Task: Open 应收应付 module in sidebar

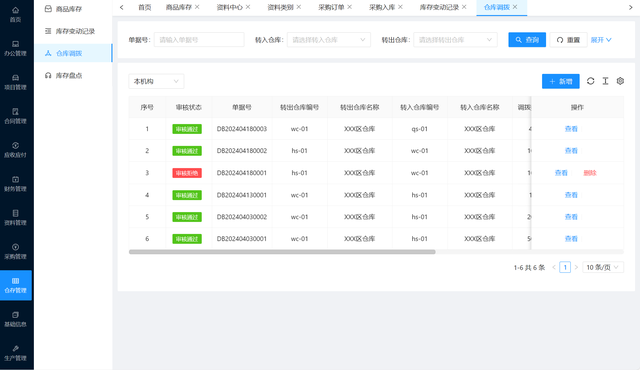Action: coord(16,150)
